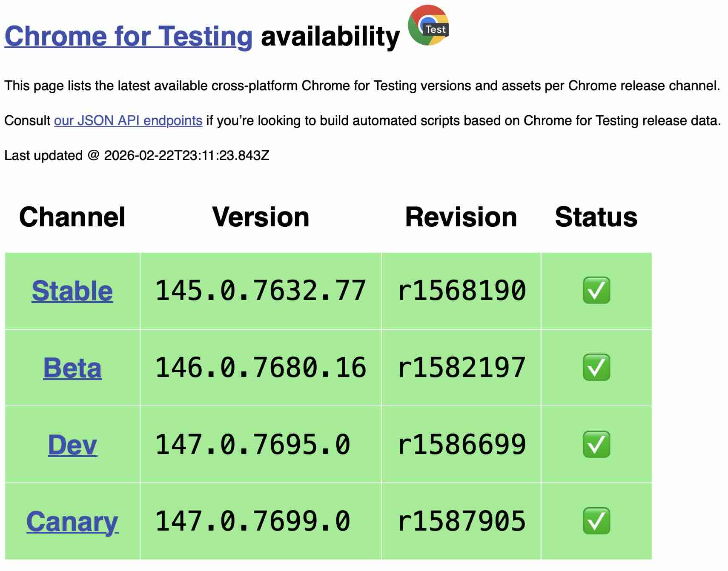Click Dev revision r1586699
This screenshot has width=728, height=571.
[x=461, y=445]
